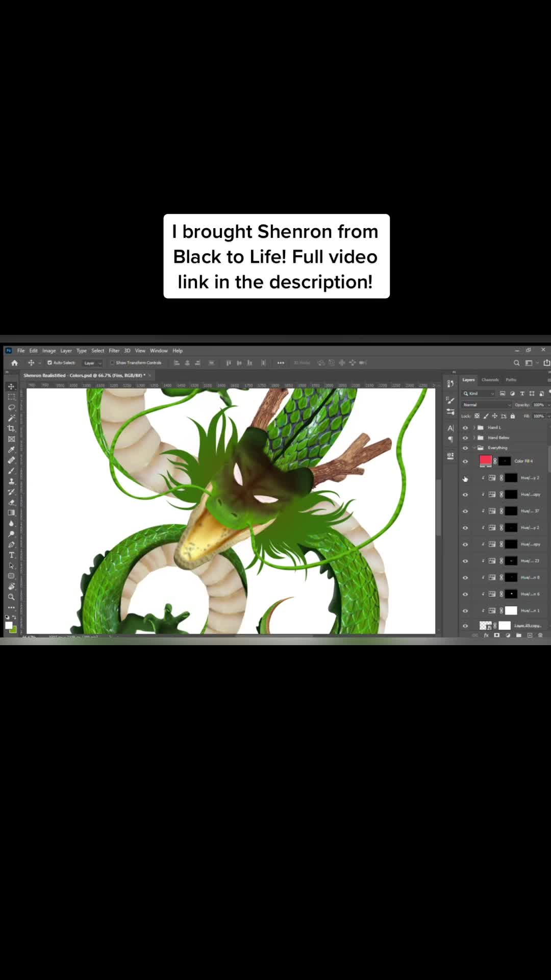Click the options bar more-options ellipsis
Viewport: 551px width, 980px height.
281,363
